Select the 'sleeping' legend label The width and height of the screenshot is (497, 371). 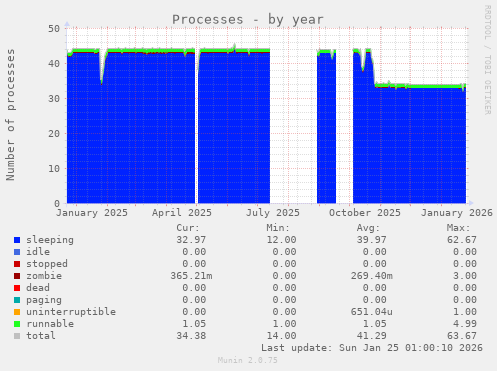[50, 240]
